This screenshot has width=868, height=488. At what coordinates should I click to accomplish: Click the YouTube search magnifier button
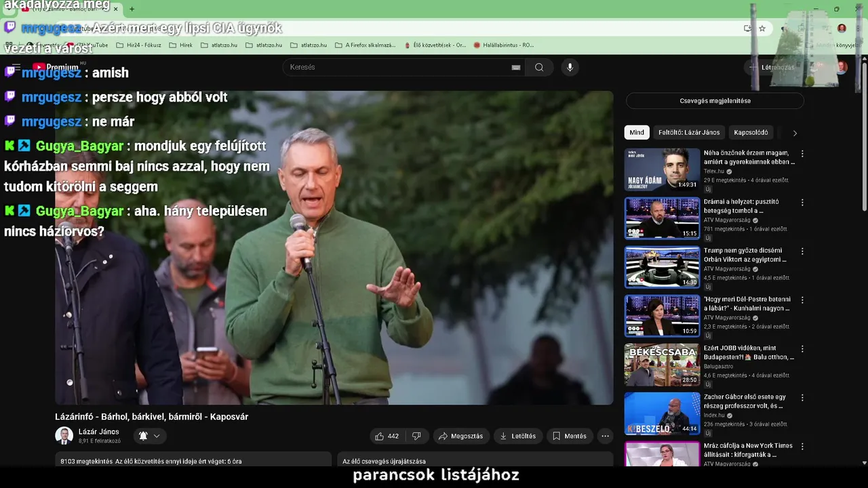coord(539,67)
